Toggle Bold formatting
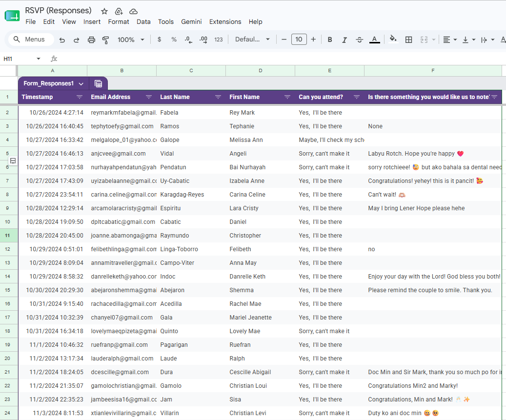506x420 pixels. [x=330, y=40]
